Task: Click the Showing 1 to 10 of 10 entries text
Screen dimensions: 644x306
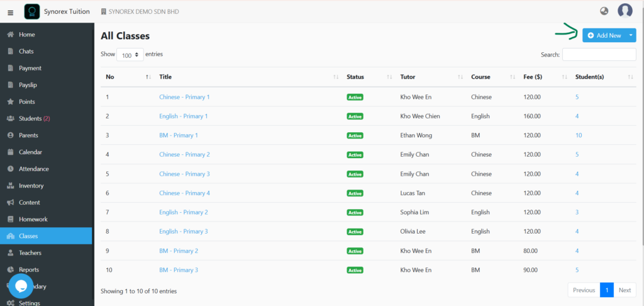Action: point(139,291)
